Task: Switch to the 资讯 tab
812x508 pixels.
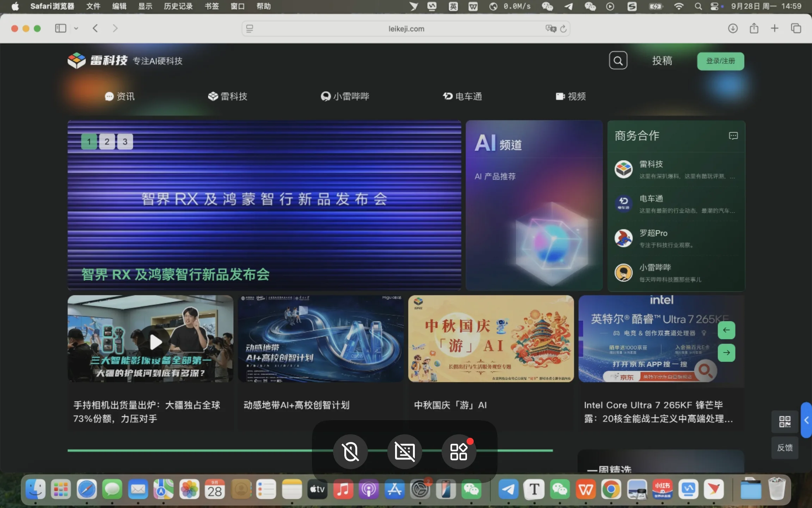Action: [x=120, y=96]
